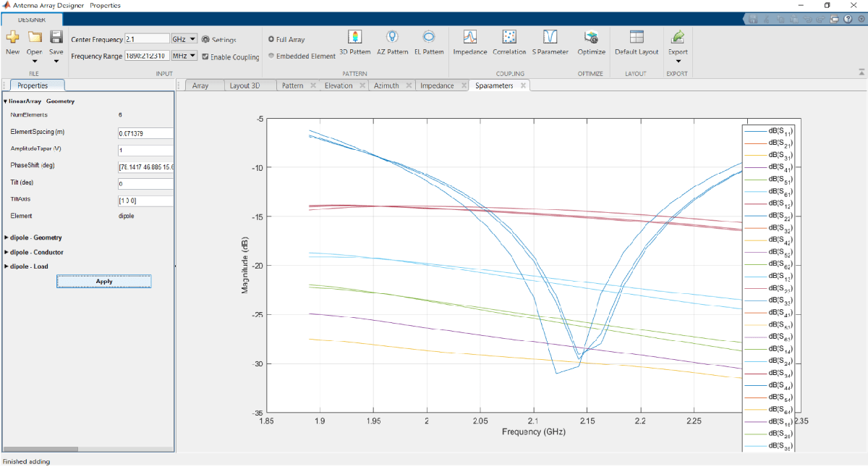Launch the Optimize tool
This screenshot has height=467, width=868.
(592, 38)
